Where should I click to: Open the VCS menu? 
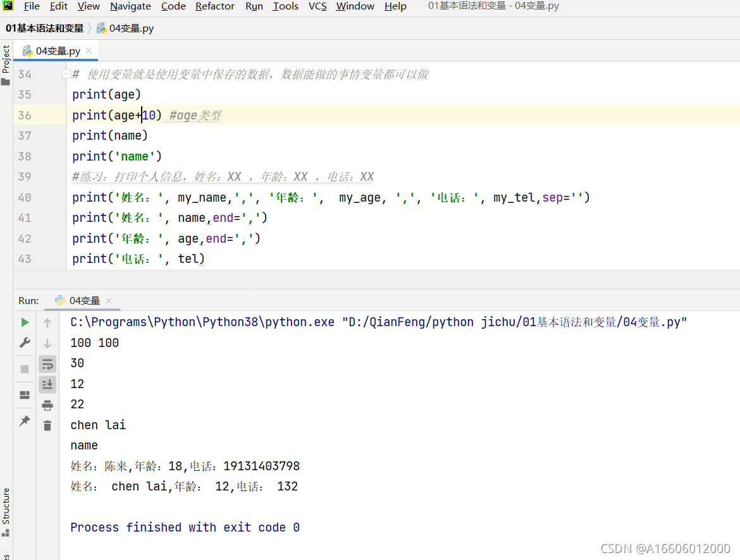318,6
